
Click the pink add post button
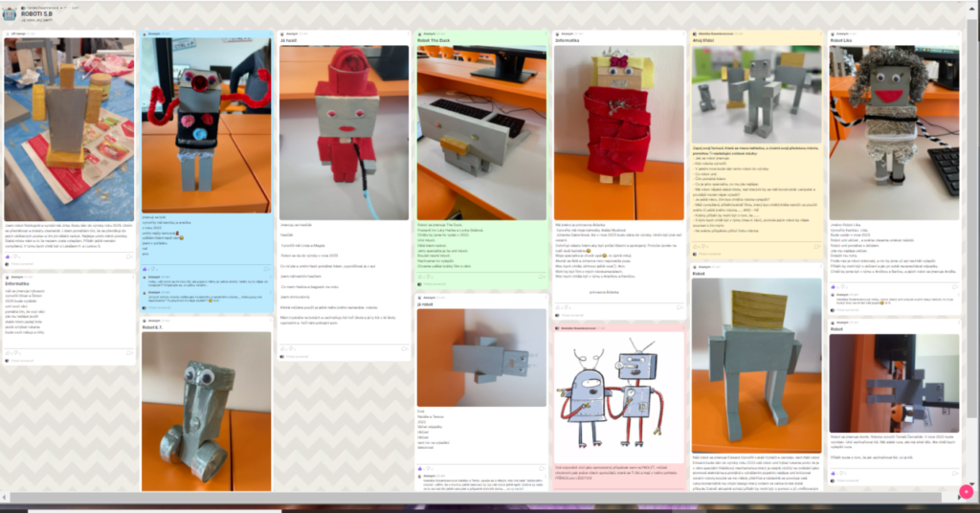(x=966, y=492)
